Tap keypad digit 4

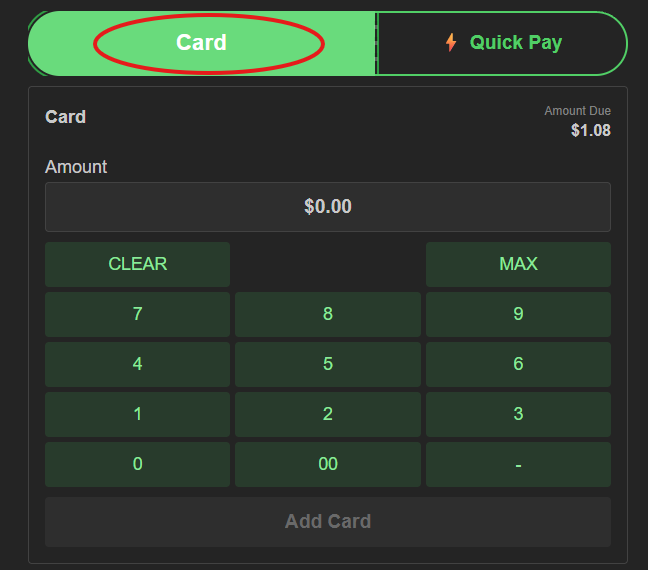(137, 364)
